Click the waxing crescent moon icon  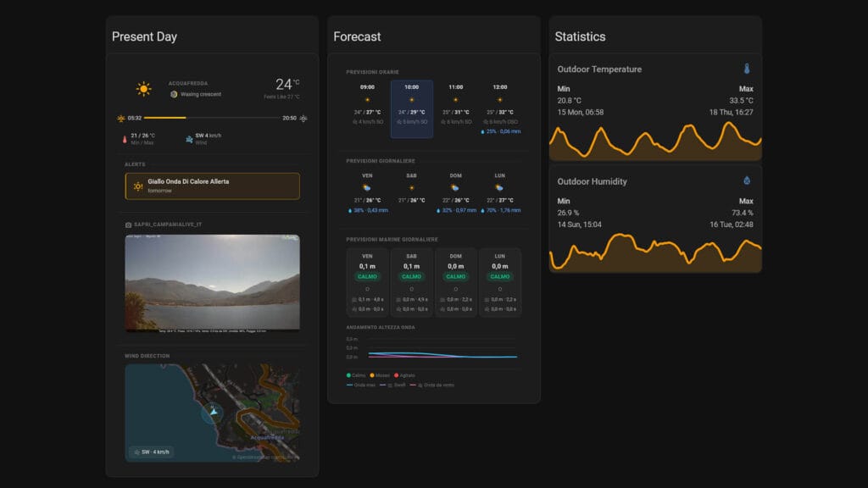(174, 95)
